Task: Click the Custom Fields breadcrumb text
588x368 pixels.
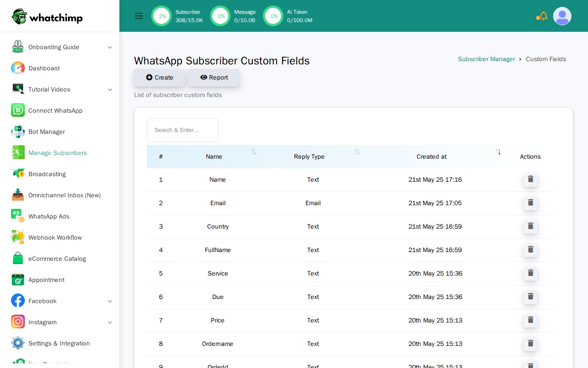Action: tap(546, 59)
